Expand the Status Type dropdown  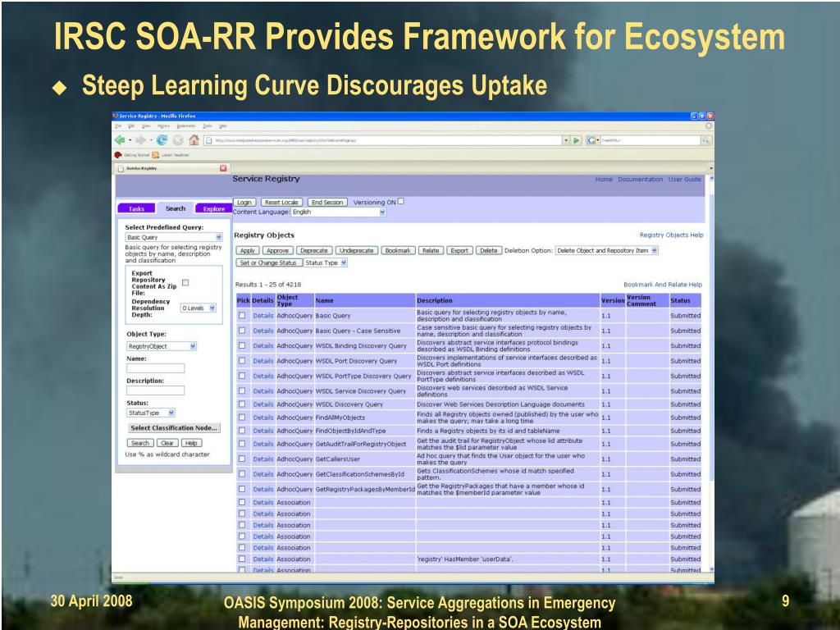pos(326,263)
